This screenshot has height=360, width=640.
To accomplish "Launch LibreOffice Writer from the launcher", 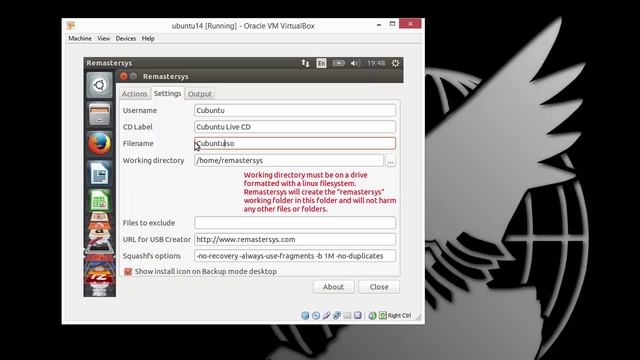I will click(99, 173).
